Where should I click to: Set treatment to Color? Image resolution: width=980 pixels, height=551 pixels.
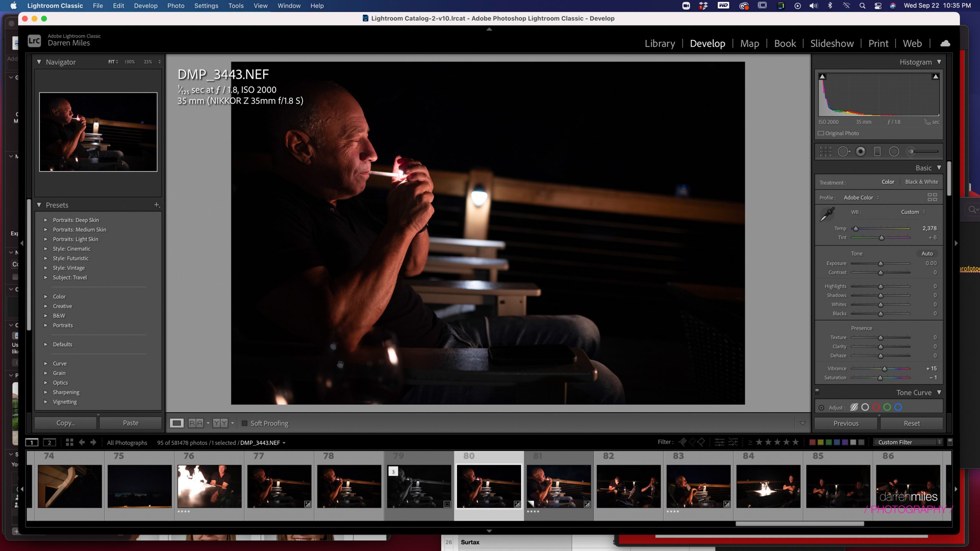coord(888,182)
